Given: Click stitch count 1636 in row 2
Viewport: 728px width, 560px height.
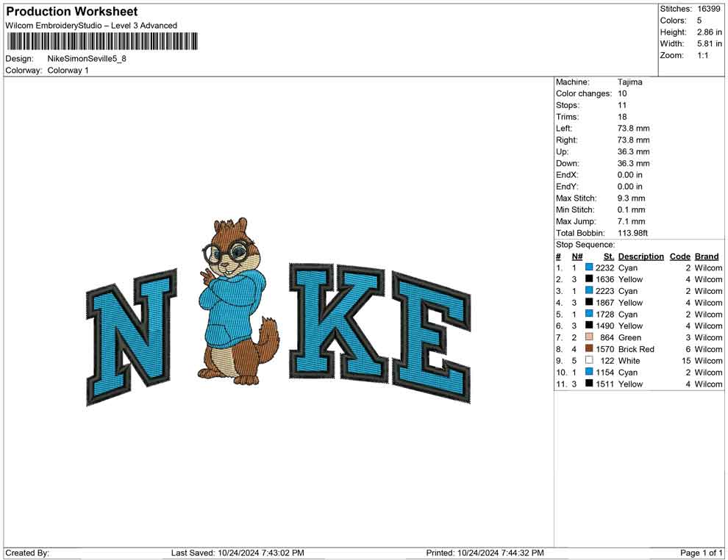Looking at the screenshot, I should (604, 279).
